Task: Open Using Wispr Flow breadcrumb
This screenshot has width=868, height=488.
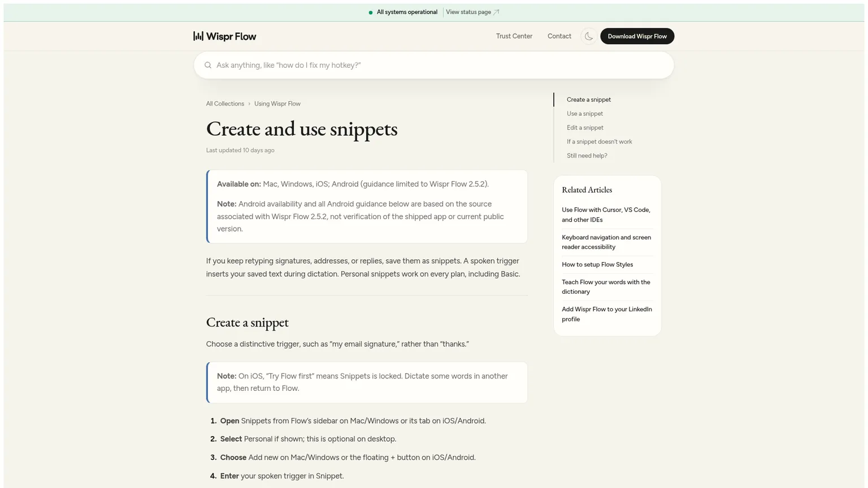Action: click(277, 104)
